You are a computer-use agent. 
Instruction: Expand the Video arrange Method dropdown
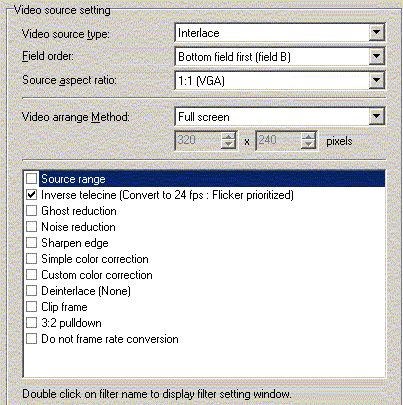tap(376, 116)
